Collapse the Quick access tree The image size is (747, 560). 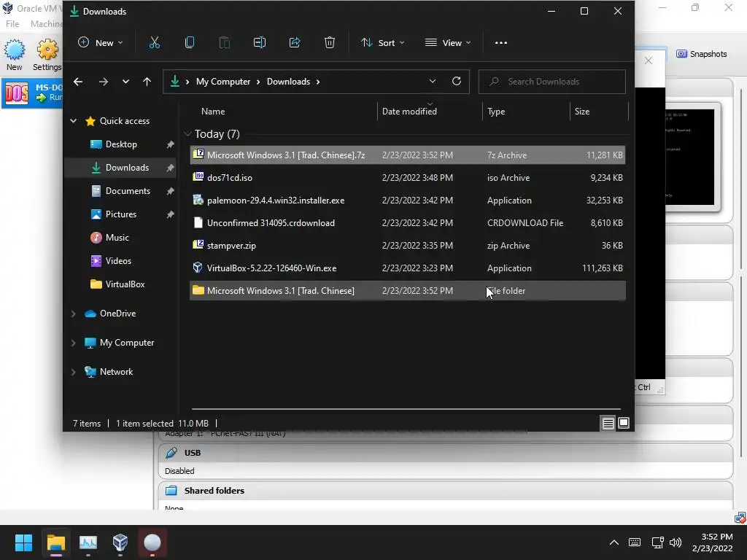tap(74, 121)
